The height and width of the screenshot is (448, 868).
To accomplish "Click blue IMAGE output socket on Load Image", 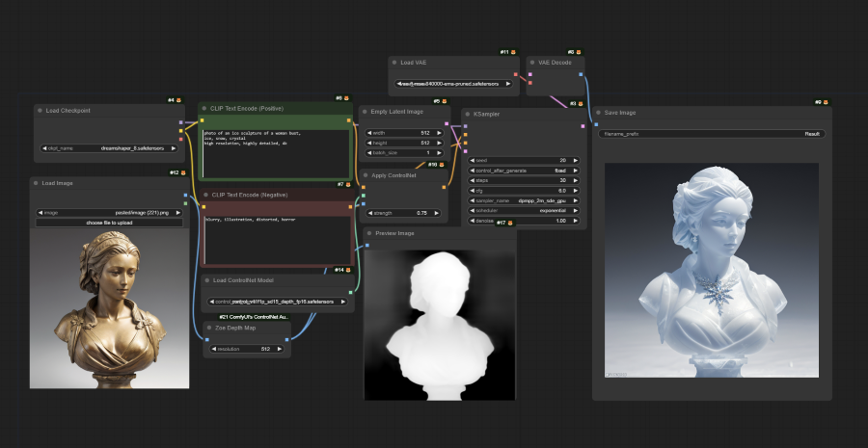I will 185,196.
